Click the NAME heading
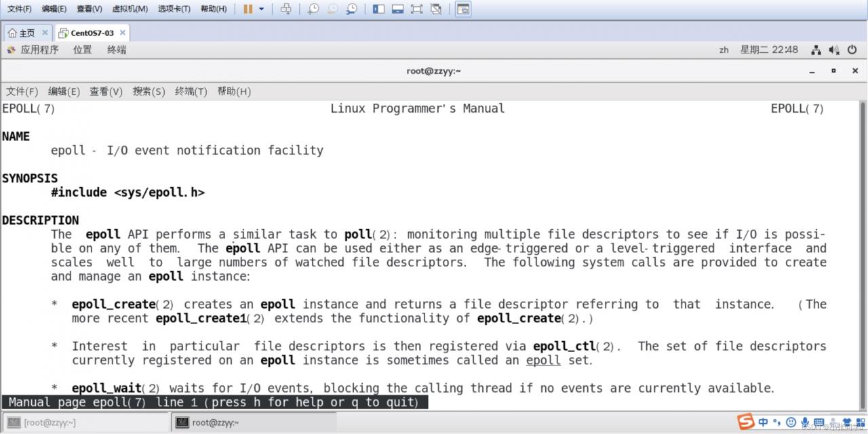The height and width of the screenshot is (434, 868). (x=16, y=136)
